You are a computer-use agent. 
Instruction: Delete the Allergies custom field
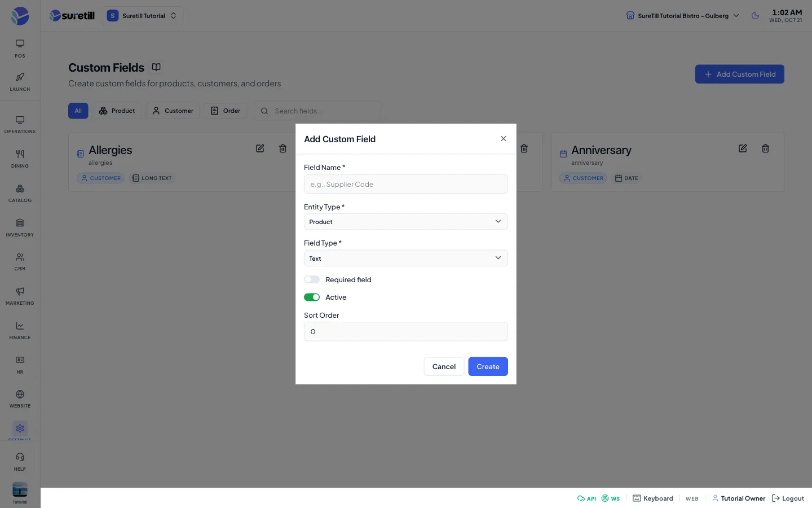point(283,148)
